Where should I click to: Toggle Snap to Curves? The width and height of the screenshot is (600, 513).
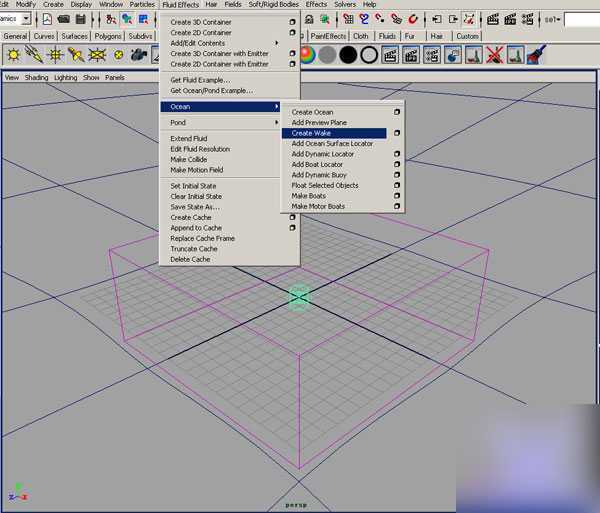point(364,19)
